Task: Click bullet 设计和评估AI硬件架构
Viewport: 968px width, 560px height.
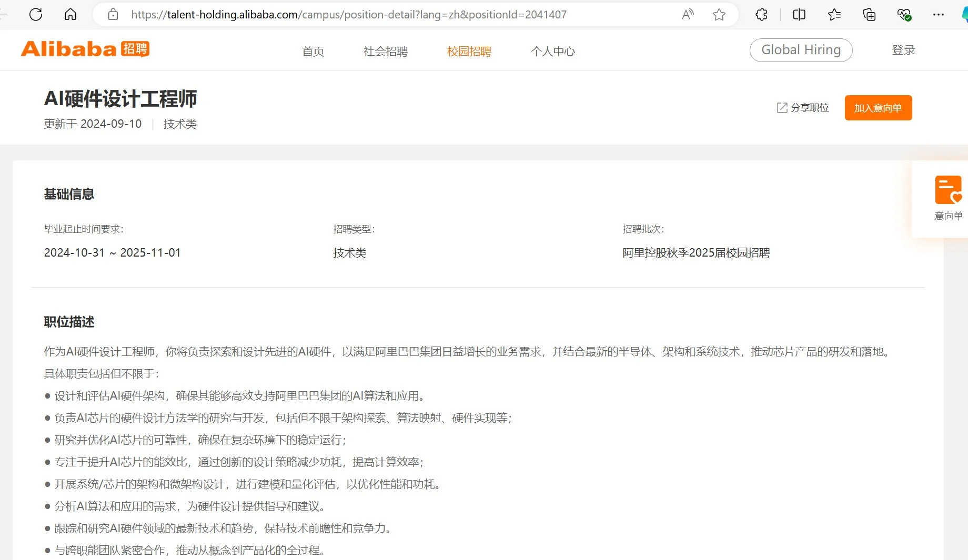Action: click(x=235, y=396)
